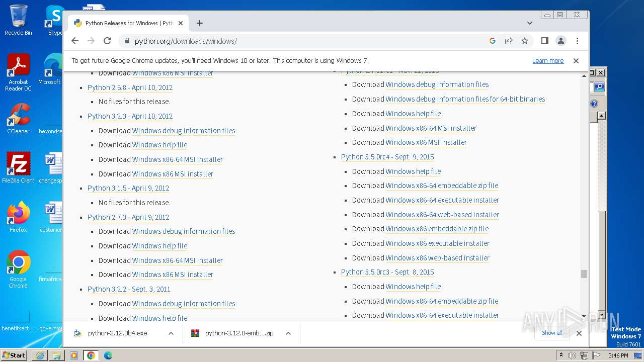Close the Python Releases tab
Screen dimensions: 644x362
pos(181,23)
